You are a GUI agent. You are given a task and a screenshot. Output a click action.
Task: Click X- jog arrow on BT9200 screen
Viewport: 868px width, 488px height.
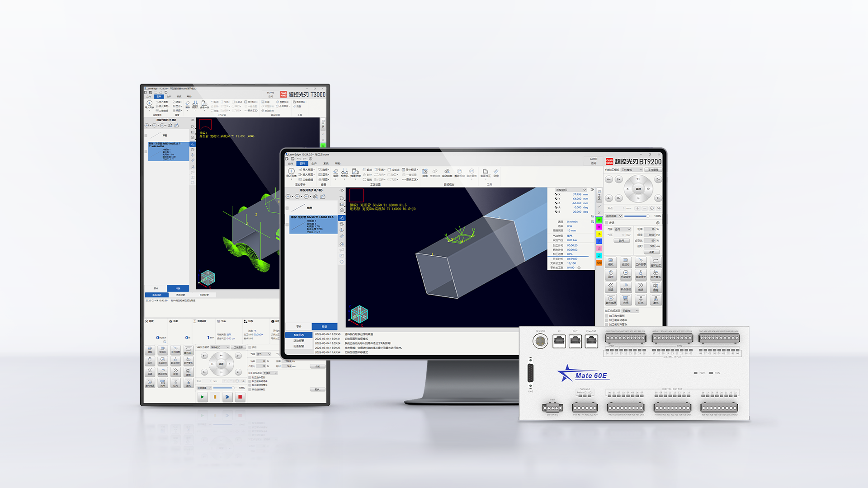tap(628, 189)
